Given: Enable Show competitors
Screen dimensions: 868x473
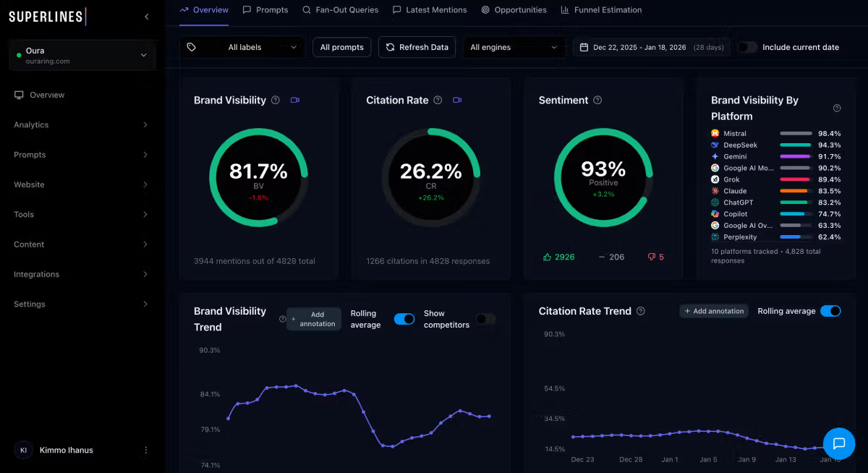Looking at the screenshot, I should click(x=485, y=318).
